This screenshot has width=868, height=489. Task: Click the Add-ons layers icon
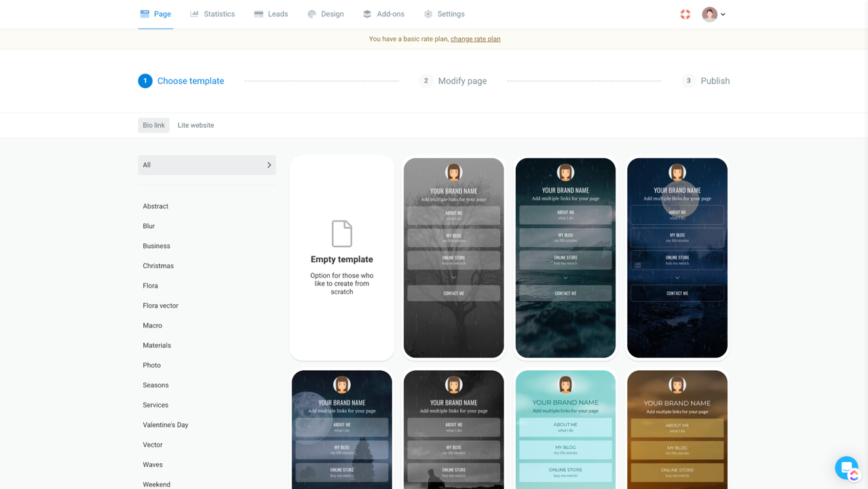coord(367,14)
